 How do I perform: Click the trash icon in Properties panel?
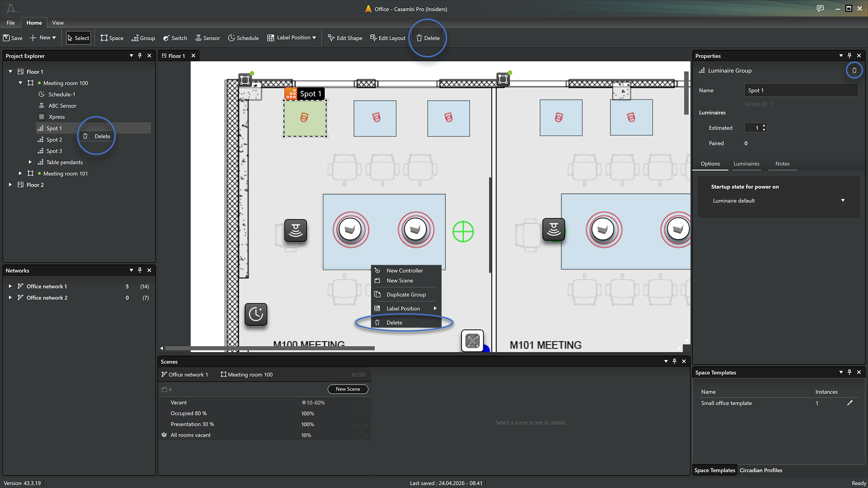(x=854, y=70)
